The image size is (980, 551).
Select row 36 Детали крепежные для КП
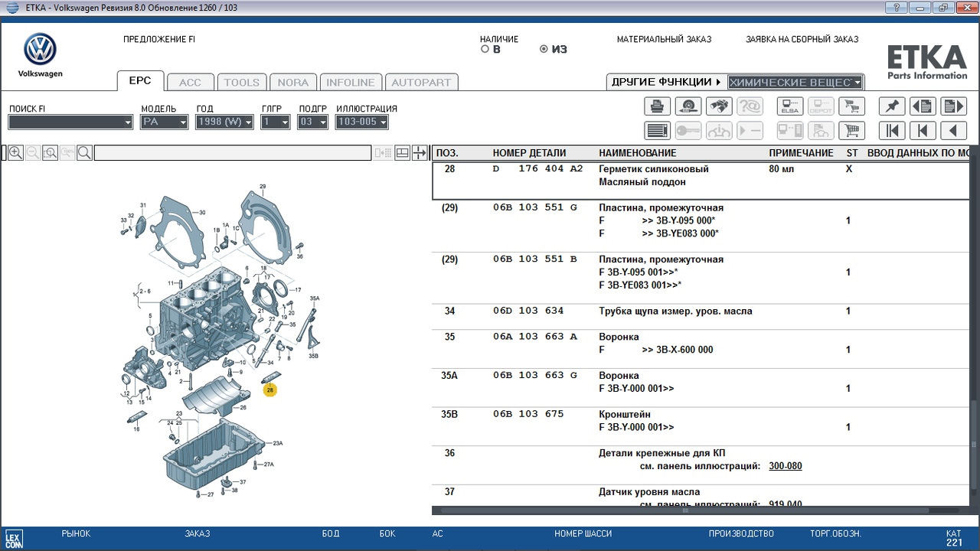click(701, 465)
